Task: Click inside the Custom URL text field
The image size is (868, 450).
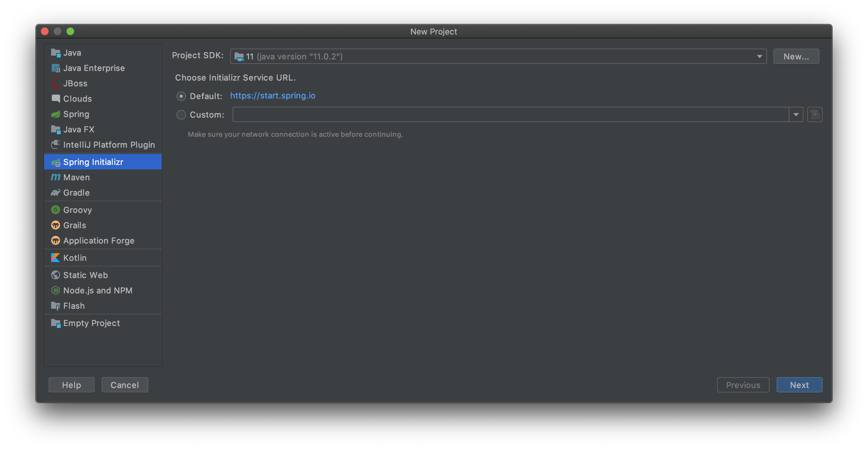Action: [510, 115]
